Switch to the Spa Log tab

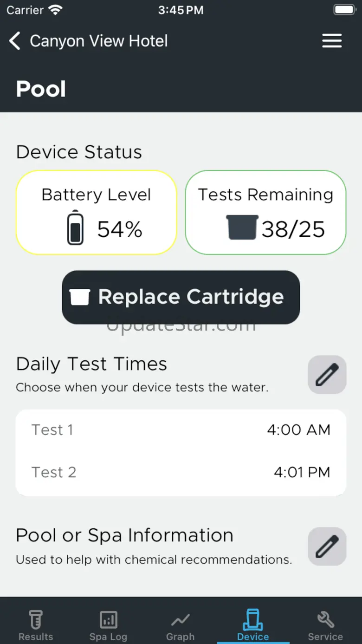[x=108, y=625]
